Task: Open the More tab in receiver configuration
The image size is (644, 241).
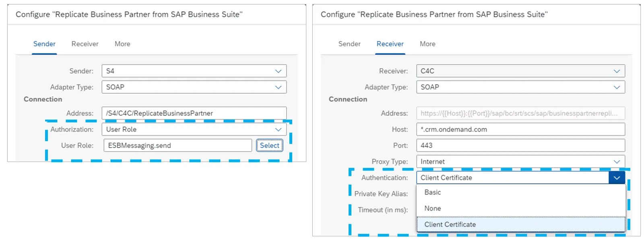Action: coord(427,43)
